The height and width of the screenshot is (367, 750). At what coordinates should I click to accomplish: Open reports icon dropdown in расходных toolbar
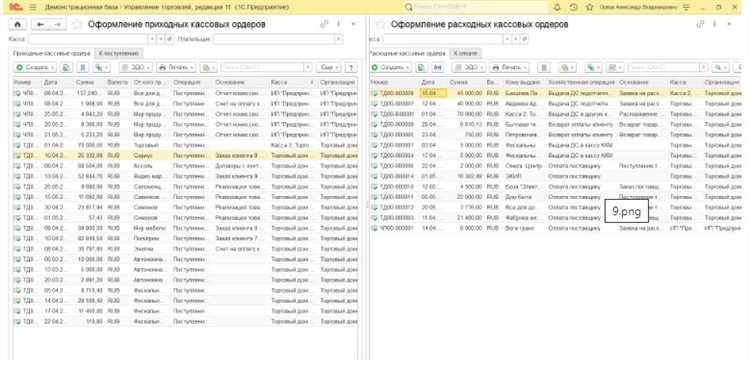(x=567, y=67)
